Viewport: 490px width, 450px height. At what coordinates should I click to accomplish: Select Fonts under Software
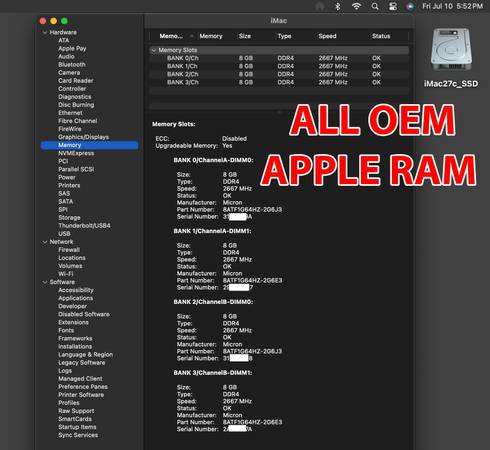coord(66,330)
